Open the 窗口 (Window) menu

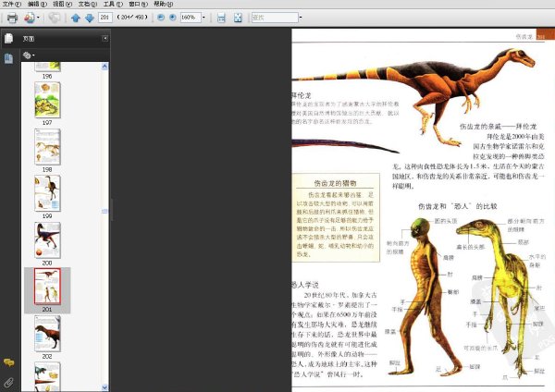pos(138,4)
